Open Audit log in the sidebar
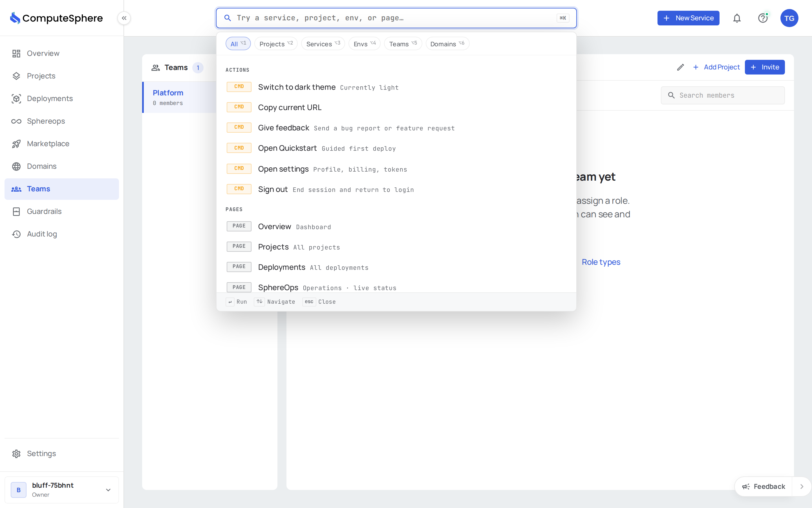Image resolution: width=812 pixels, height=508 pixels. 62,234
